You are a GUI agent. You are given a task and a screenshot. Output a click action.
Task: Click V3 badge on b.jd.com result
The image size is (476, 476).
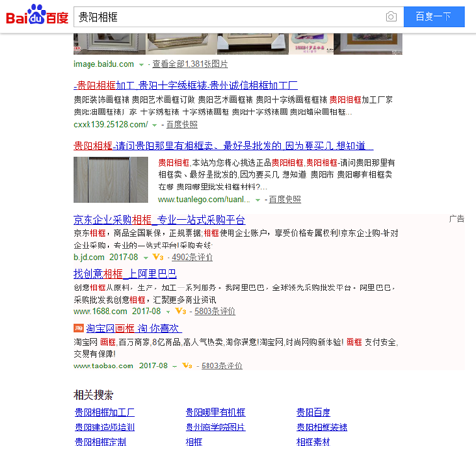coord(158,257)
